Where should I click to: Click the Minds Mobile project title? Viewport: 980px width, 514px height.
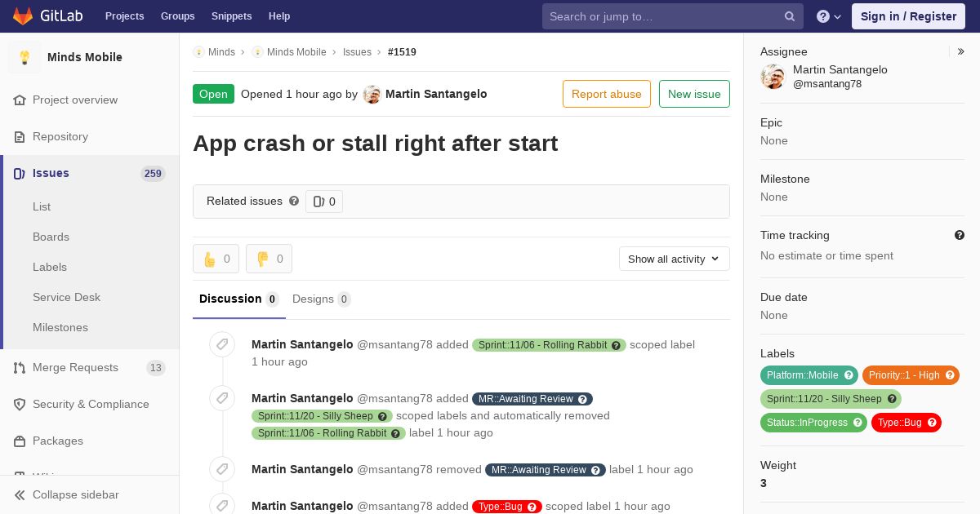click(85, 57)
